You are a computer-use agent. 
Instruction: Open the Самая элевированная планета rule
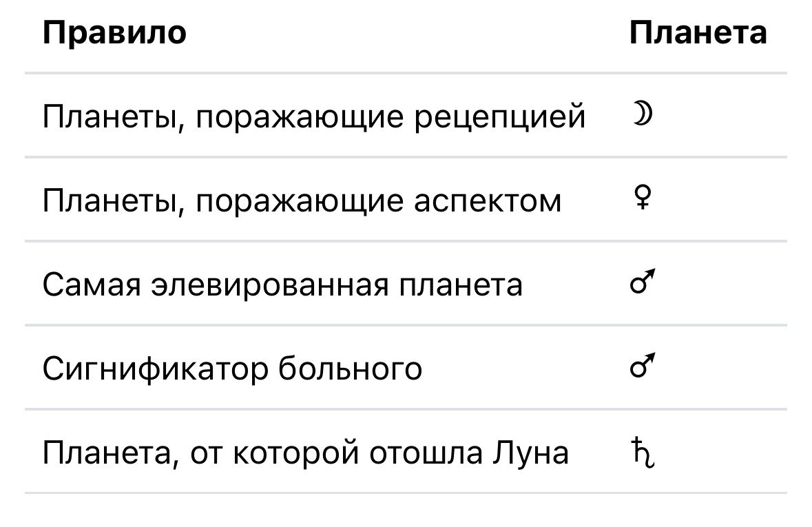click(x=282, y=285)
